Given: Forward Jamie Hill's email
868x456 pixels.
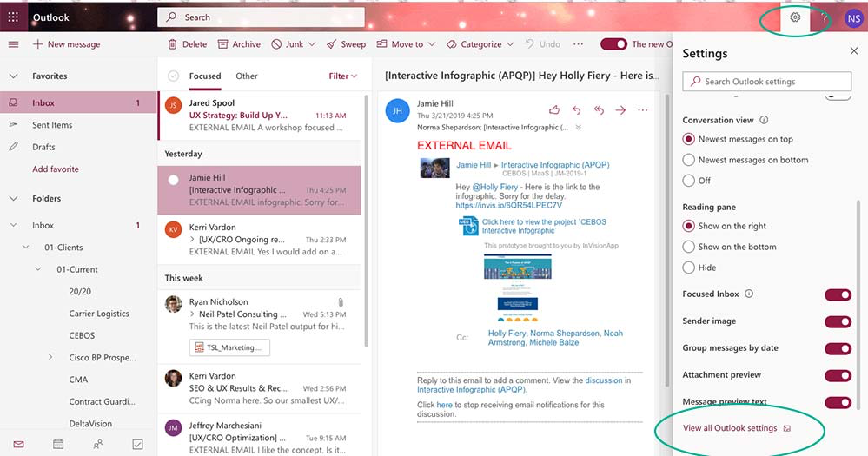Looking at the screenshot, I should pyautogui.click(x=620, y=110).
